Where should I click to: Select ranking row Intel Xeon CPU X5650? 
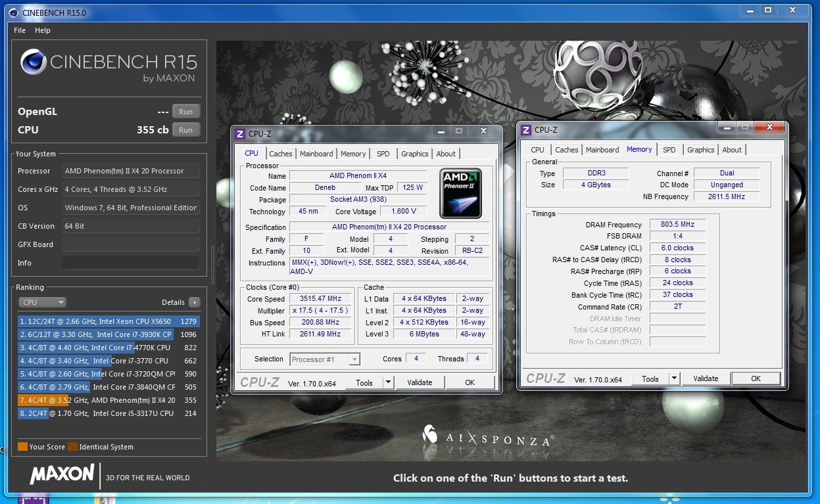109,321
